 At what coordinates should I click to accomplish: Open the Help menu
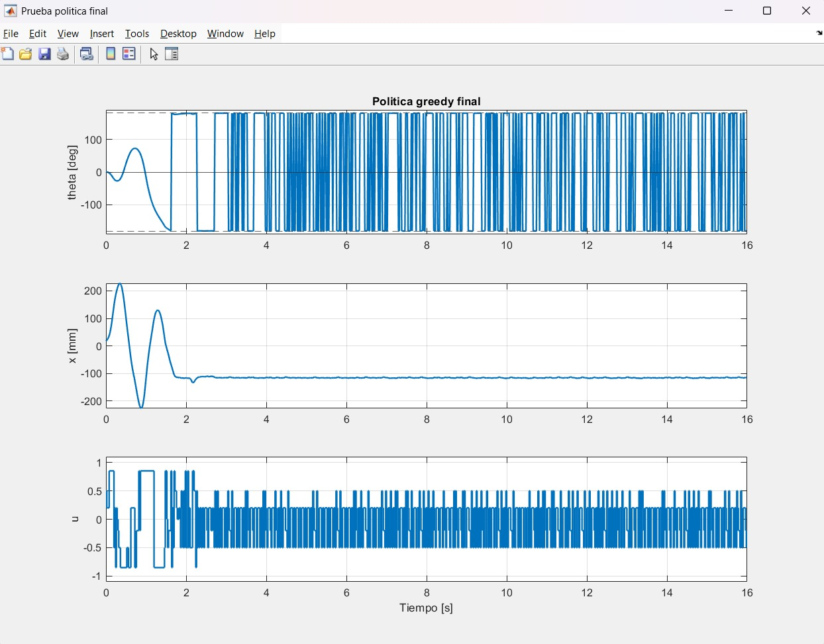pyautogui.click(x=265, y=34)
